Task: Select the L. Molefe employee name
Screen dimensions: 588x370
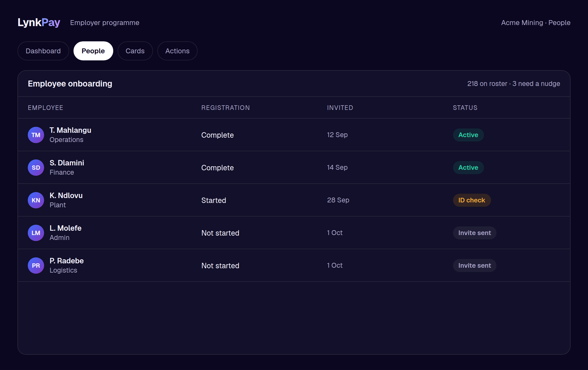Action: 65,228
